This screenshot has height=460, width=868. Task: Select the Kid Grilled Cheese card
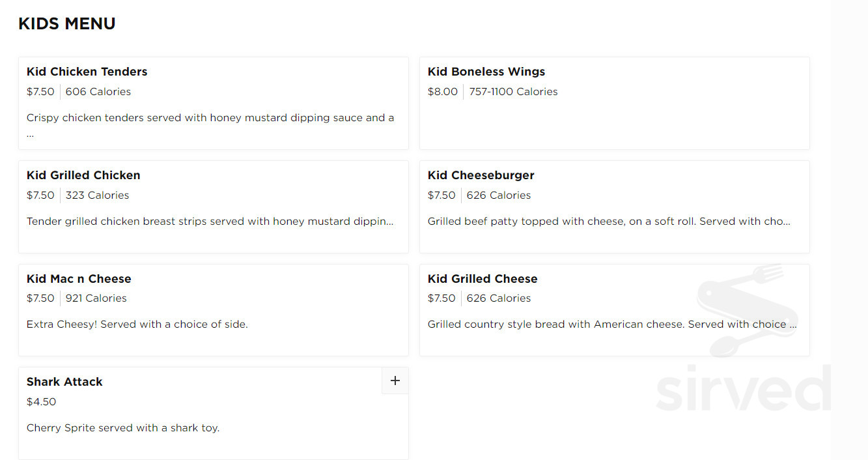(614, 310)
